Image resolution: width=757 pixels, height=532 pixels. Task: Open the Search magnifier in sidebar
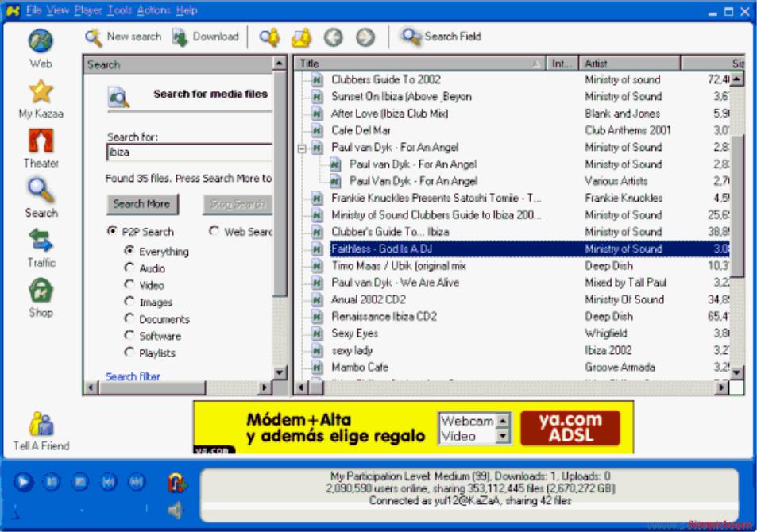point(41,191)
